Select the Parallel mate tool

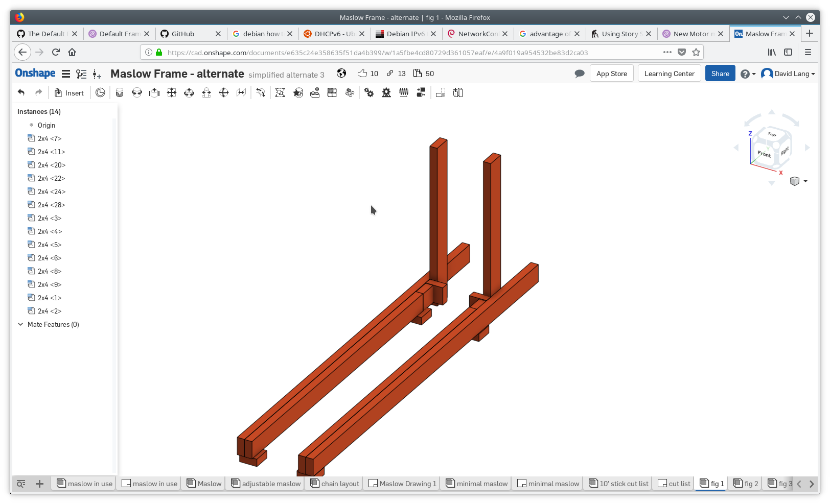click(241, 92)
